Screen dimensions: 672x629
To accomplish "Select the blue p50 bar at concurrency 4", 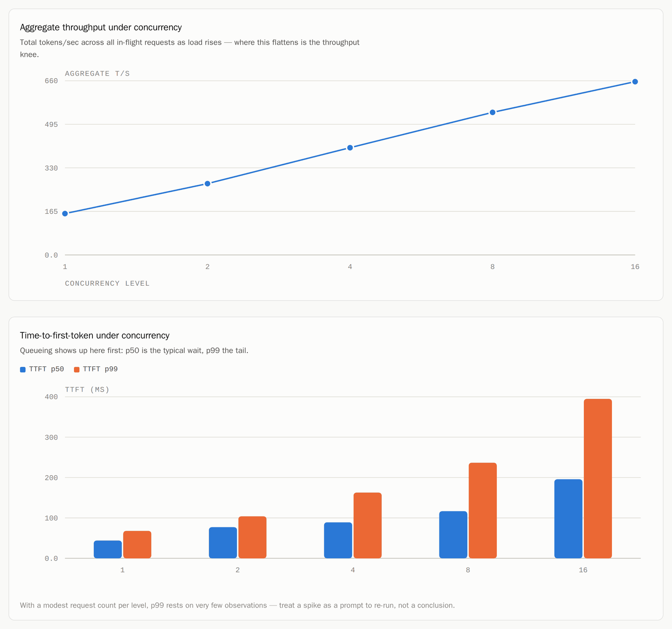I will 338,540.
